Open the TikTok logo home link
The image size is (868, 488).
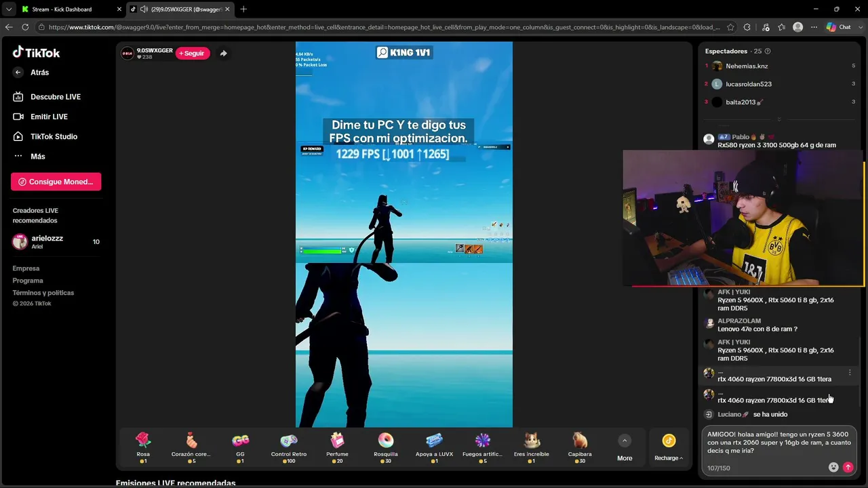[x=36, y=52]
